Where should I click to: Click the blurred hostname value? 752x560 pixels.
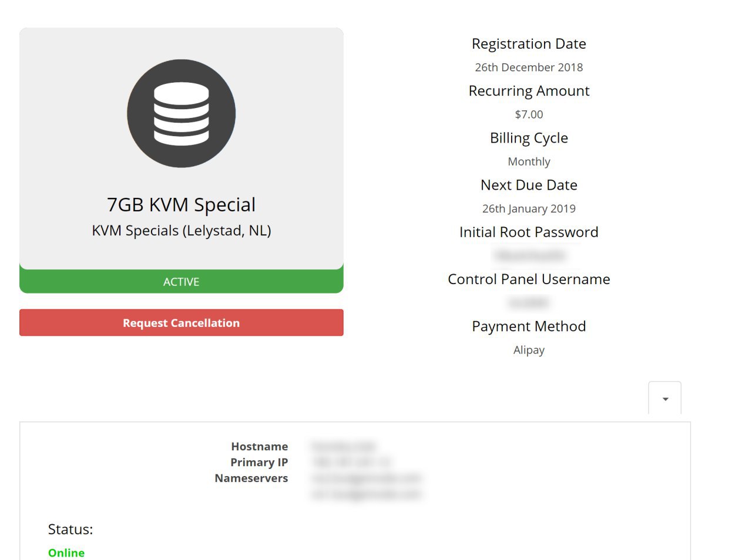pos(343,447)
